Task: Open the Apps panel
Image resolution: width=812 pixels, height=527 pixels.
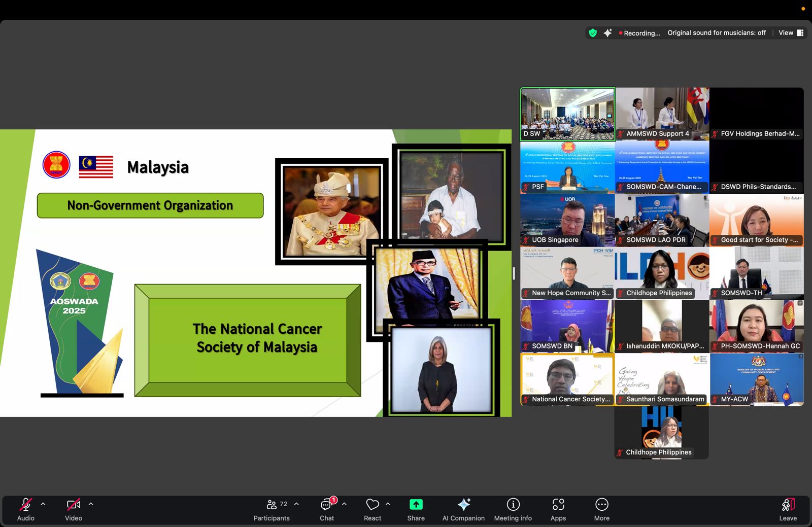Action: 558,509
